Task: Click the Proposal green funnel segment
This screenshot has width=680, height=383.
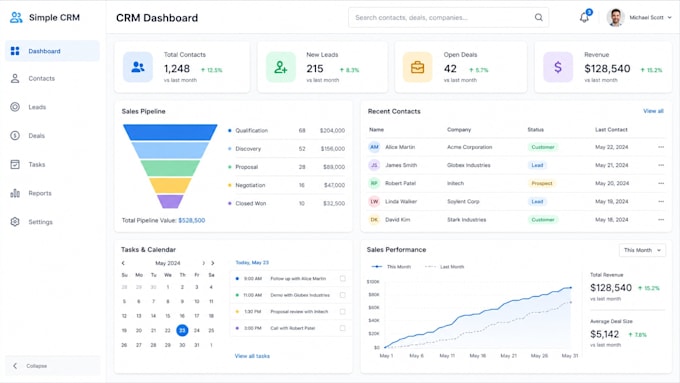Action: [170, 168]
